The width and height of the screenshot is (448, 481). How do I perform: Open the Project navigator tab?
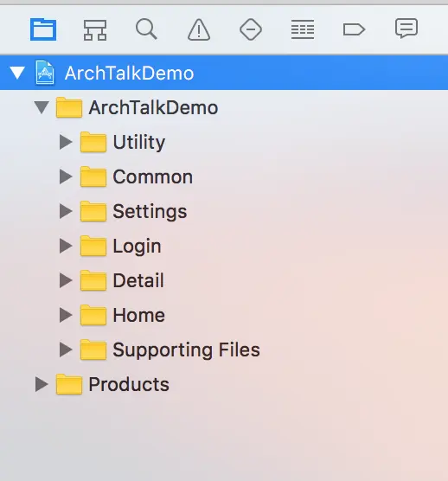click(x=43, y=29)
